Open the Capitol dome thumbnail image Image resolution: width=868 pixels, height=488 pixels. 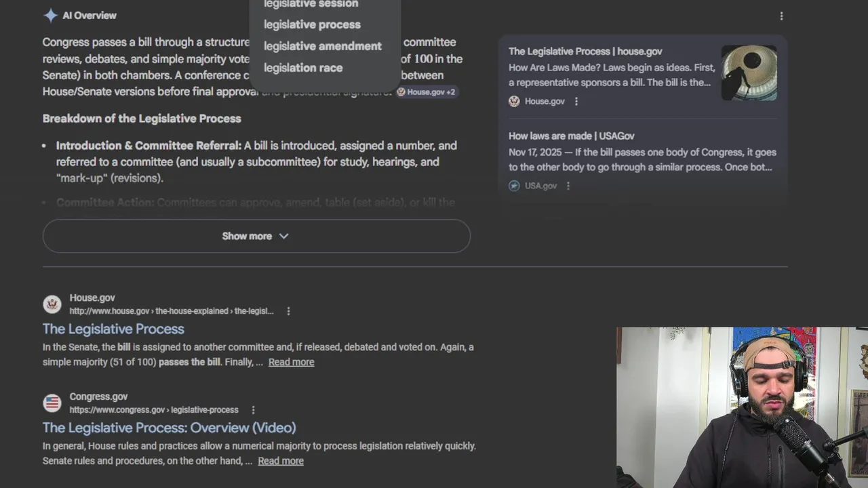pos(749,73)
